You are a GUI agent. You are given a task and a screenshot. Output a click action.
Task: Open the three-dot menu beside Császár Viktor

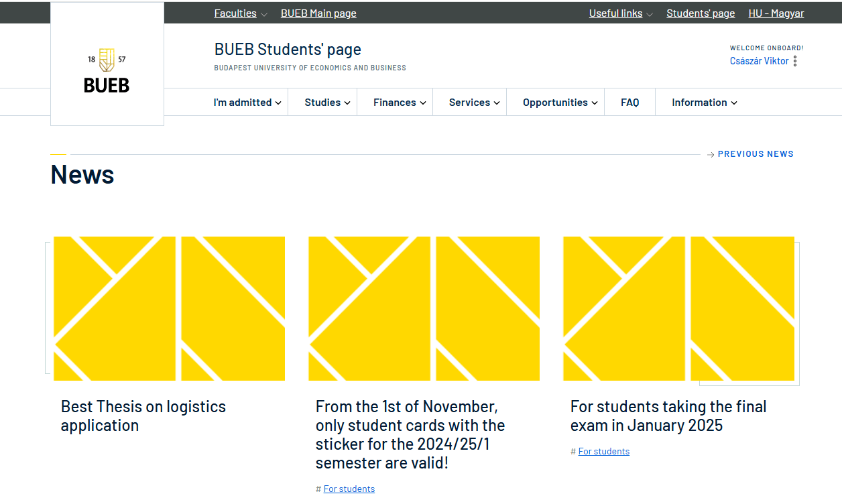(795, 61)
